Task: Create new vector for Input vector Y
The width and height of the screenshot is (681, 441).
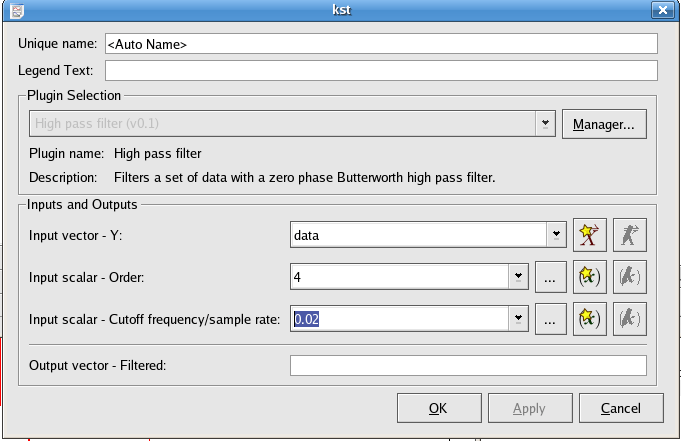Action: (589, 235)
